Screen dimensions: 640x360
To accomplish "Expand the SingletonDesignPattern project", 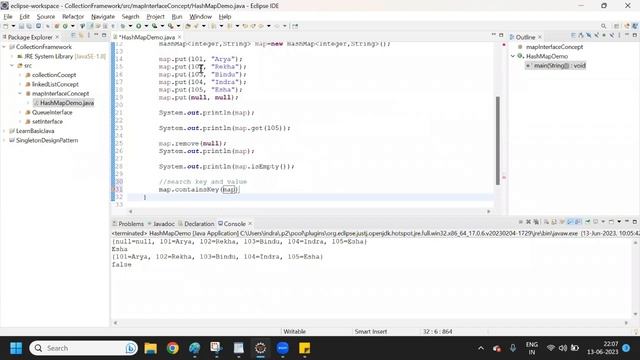I will 4,140.
